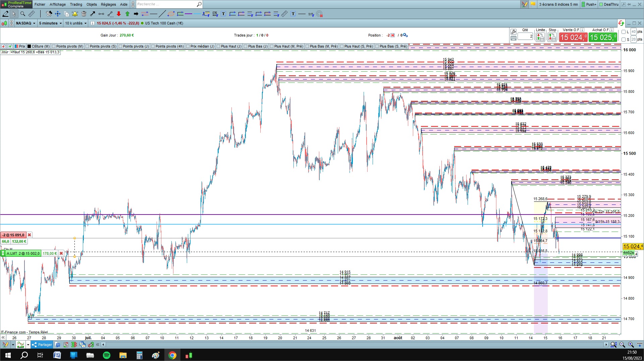Viewport: 644px width, 361px height.
Task: Check the L 40 pts checkbox
Action: tap(624, 32)
